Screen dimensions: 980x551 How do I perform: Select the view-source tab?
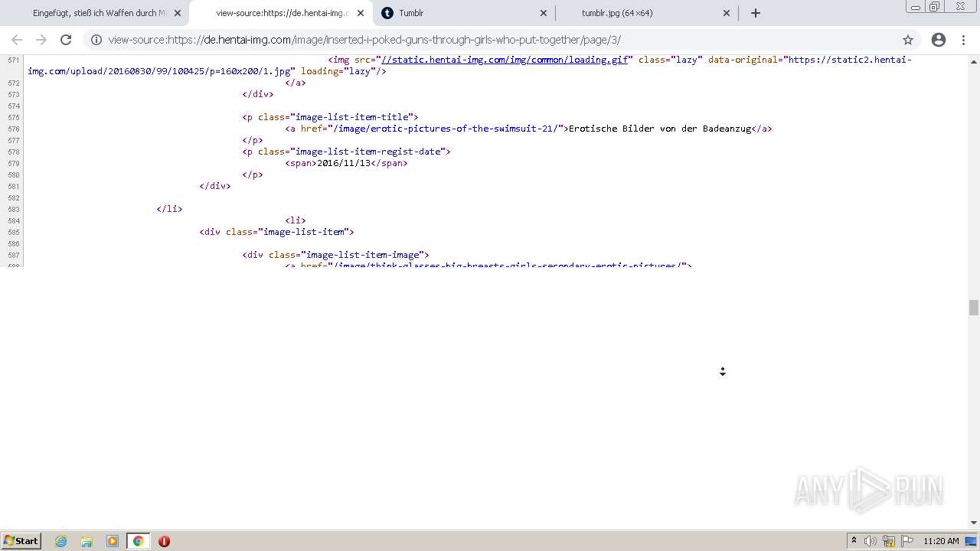click(281, 13)
